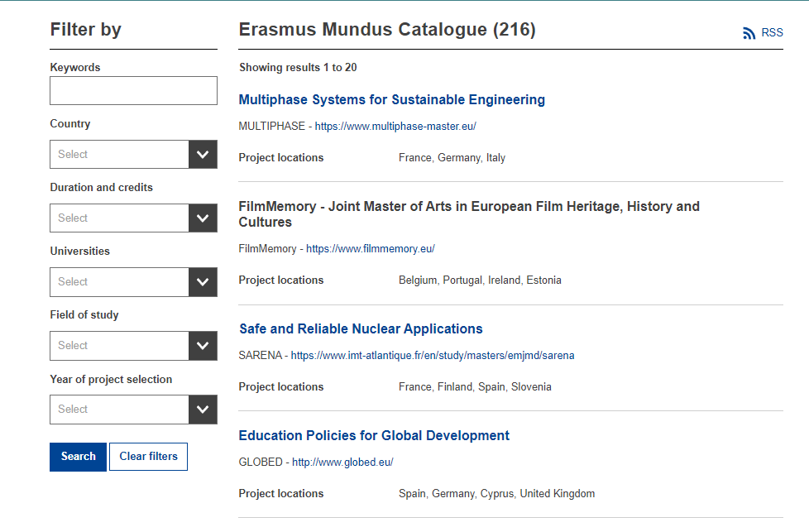Click into the Keywords input field
The height and width of the screenshot is (532, 809).
pos(134,91)
